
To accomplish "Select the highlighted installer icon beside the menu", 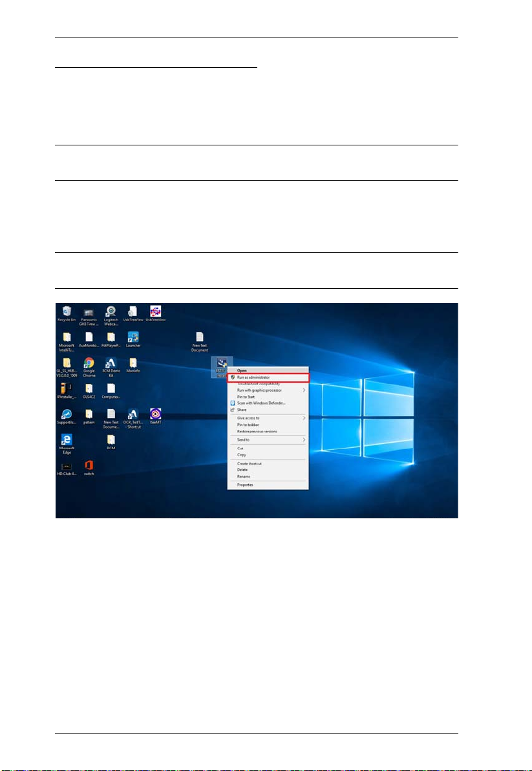I will (x=221, y=367).
